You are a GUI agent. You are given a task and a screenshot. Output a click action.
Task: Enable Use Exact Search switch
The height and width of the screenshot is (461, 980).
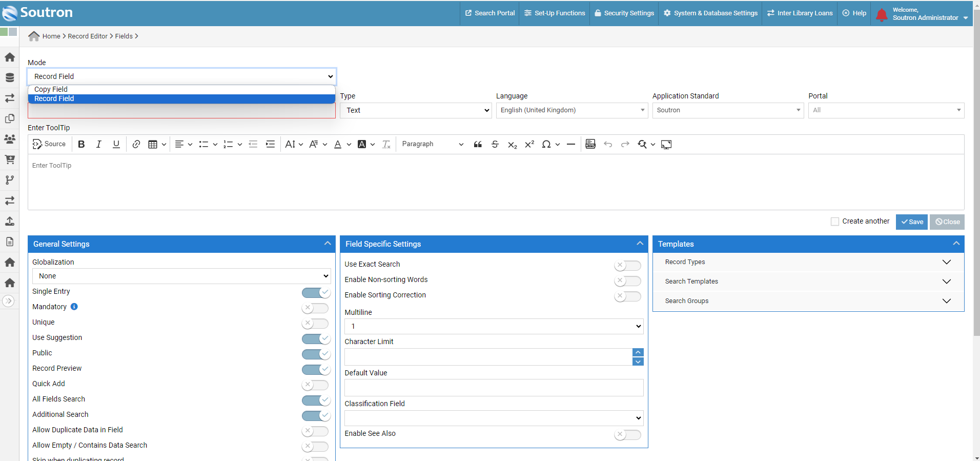coord(628,266)
